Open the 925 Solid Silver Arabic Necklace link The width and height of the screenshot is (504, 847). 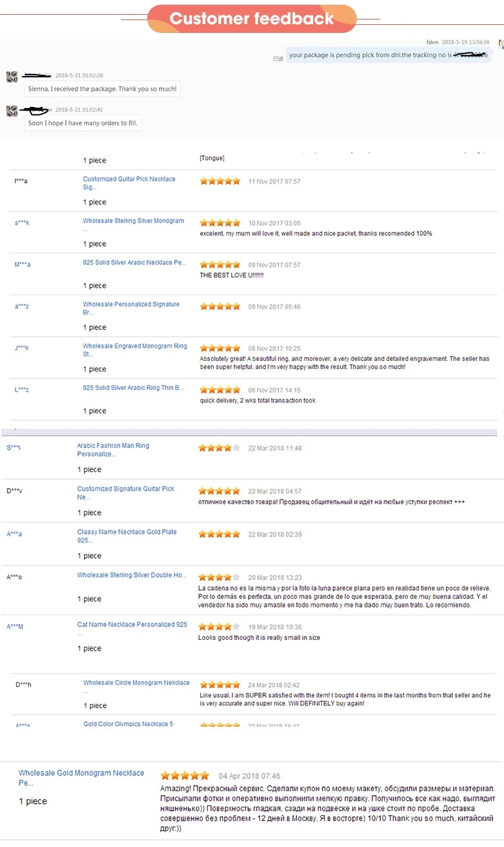tap(134, 263)
